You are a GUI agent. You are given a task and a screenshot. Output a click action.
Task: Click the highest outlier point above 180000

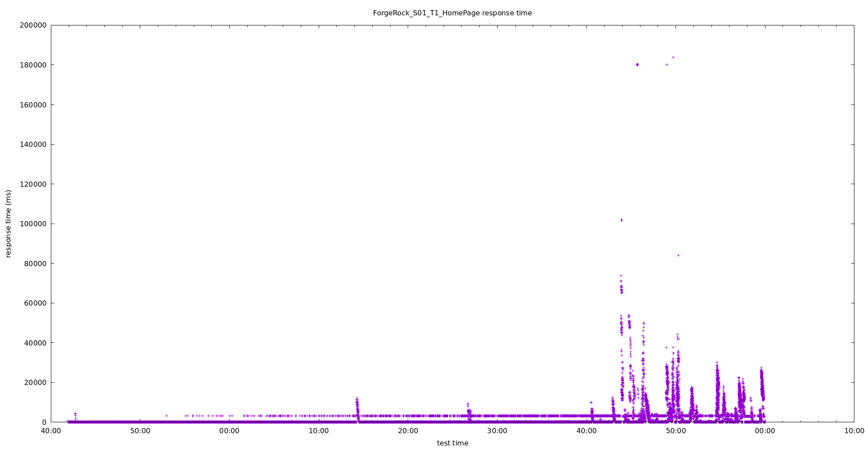pyautogui.click(x=673, y=57)
